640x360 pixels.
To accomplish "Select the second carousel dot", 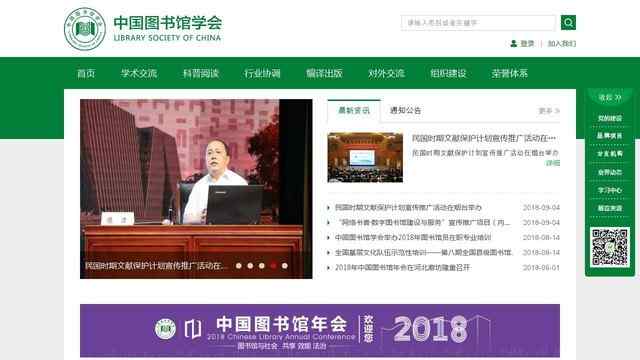I will click(250, 266).
